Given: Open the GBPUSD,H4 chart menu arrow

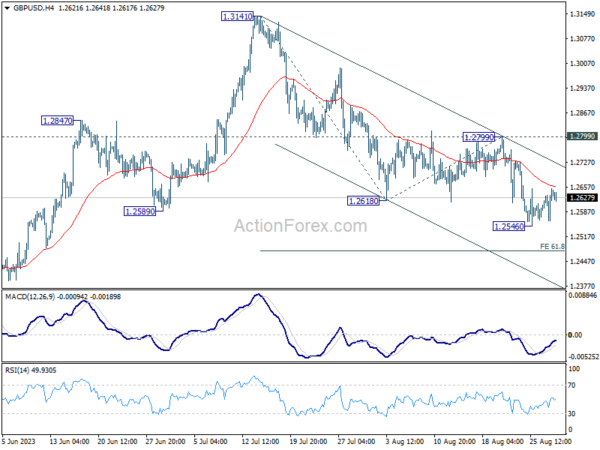Looking at the screenshot, I should click(7, 8).
